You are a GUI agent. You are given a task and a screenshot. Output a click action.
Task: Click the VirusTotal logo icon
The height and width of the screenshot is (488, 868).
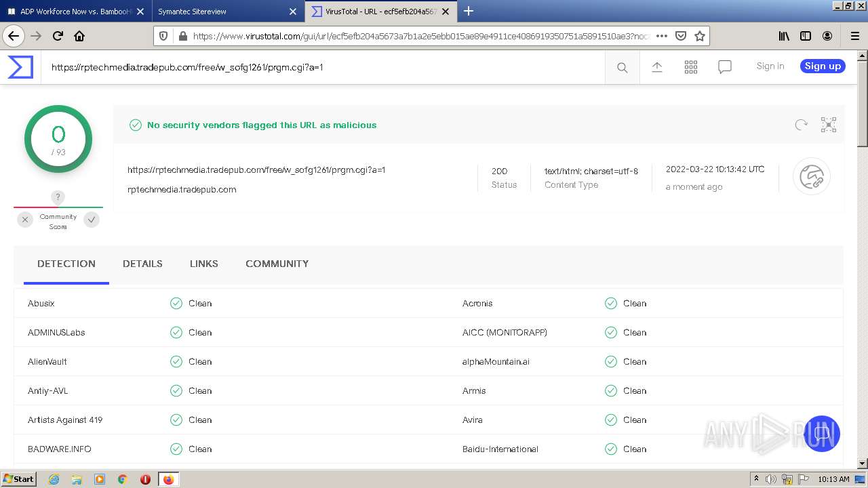(x=20, y=67)
